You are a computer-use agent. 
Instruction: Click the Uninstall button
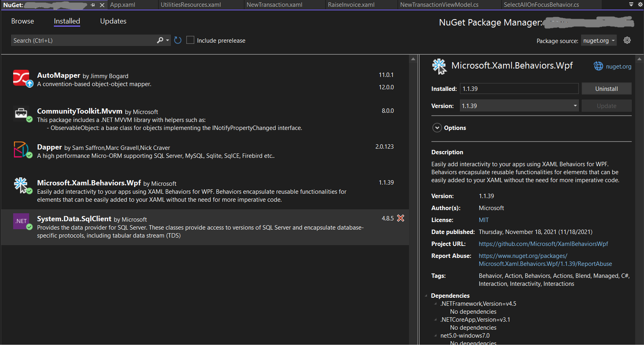[606, 88]
